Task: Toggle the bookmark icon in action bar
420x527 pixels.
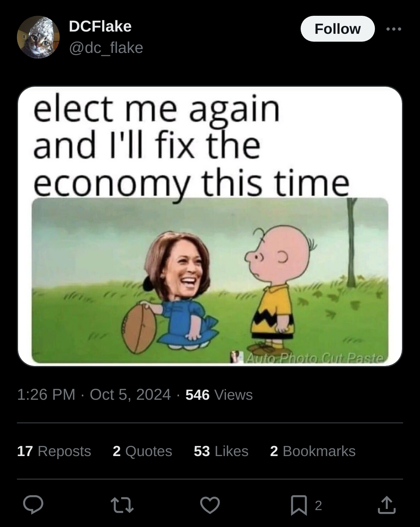Action: pyautogui.click(x=299, y=505)
